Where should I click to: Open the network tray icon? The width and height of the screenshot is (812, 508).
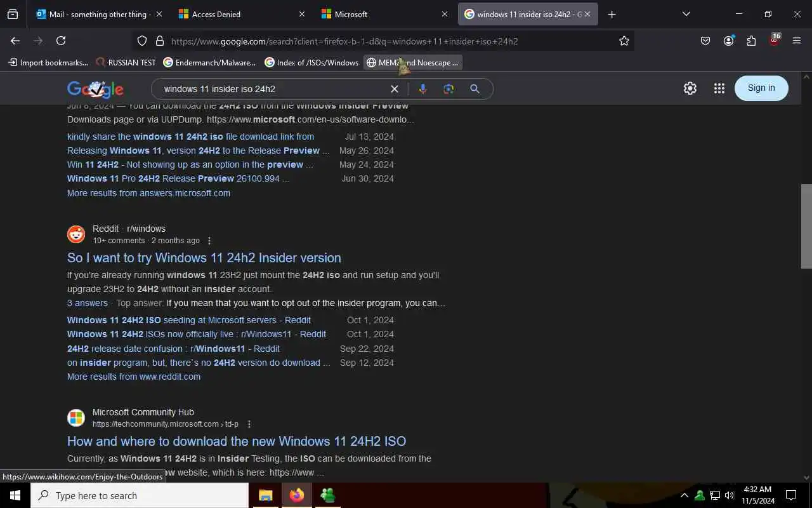click(x=714, y=495)
